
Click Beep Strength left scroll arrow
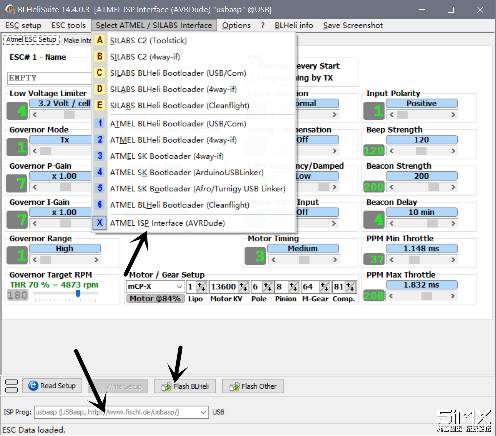pos(391,151)
